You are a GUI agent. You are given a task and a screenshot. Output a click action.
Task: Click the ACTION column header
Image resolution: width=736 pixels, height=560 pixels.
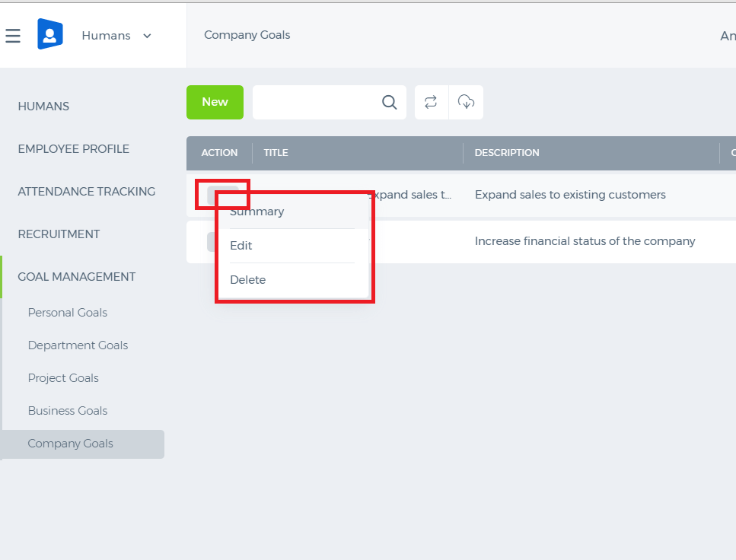219,153
